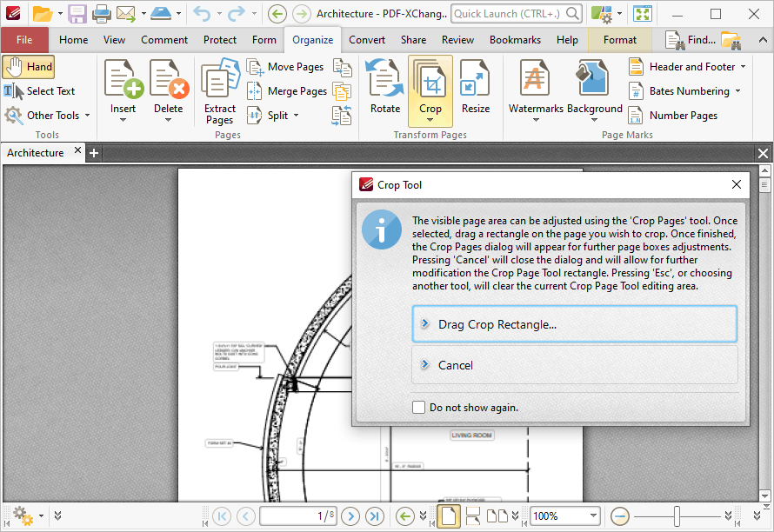Click the Rotate pages icon

385,79
